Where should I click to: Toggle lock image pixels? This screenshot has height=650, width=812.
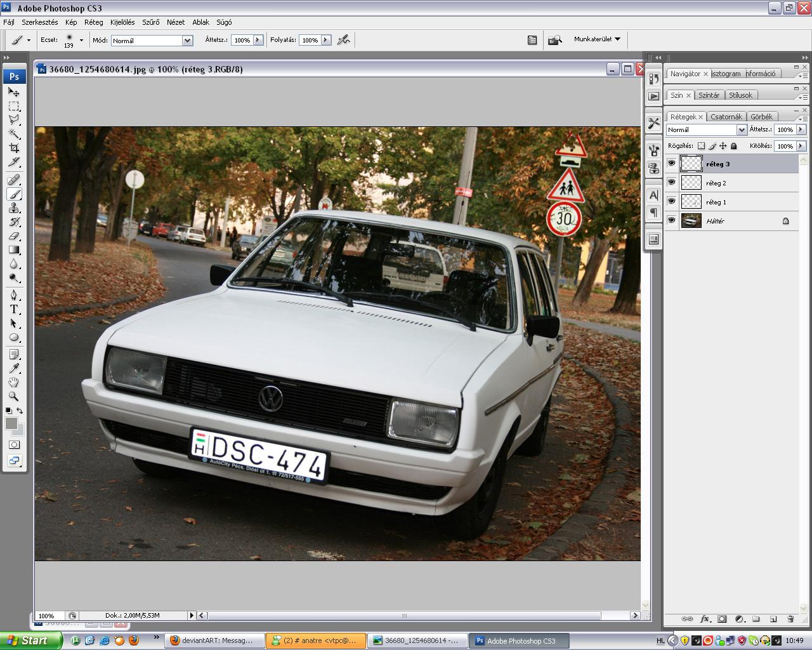(x=712, y=146)
